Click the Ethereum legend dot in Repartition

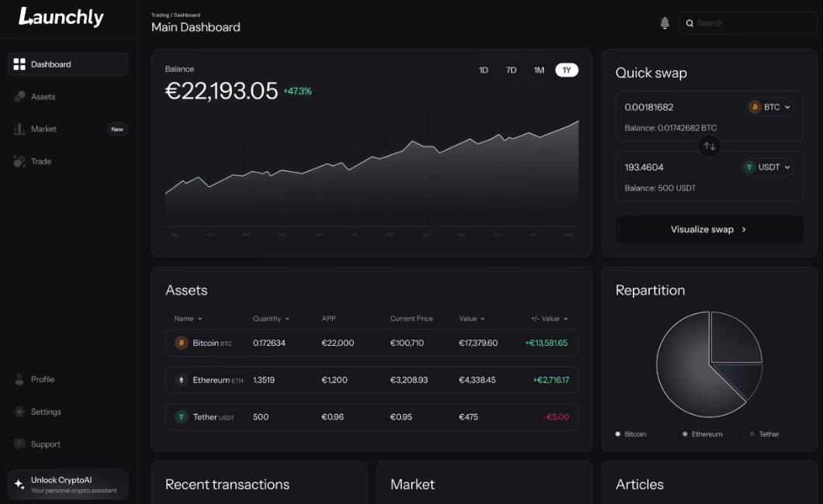click(685, 434)
